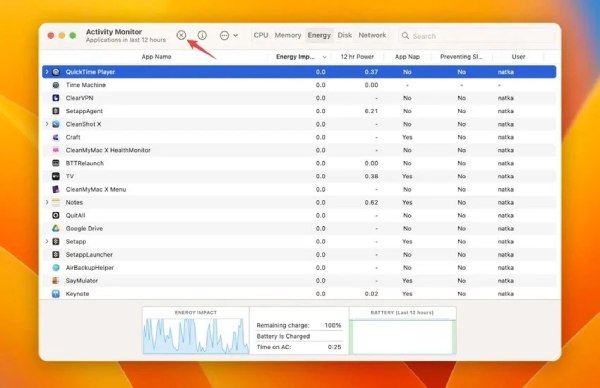This screenshot has width=600, height=388.
Task: Switch to the CPU tab
Action: [x=261, y=35]
